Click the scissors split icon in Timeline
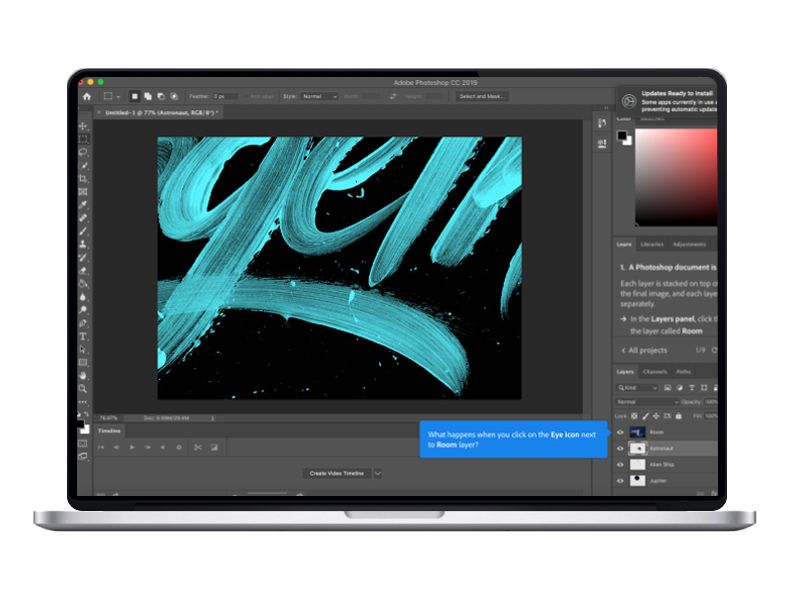This screenshot has width=800, height=600. (x=198, y=447)
